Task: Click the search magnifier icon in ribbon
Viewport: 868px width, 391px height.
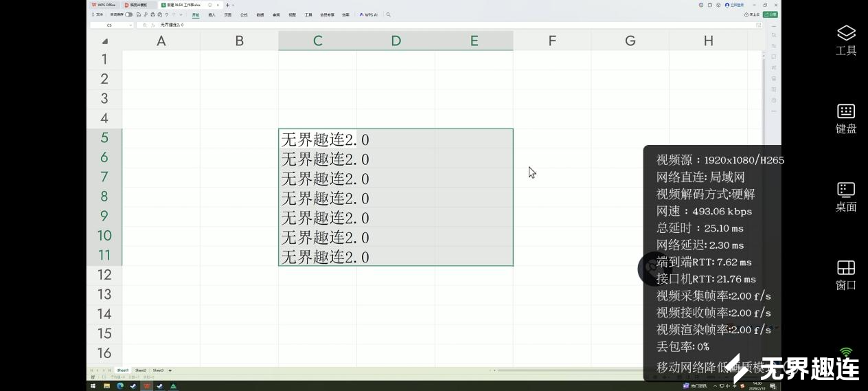Action: [x=389, y=14]
